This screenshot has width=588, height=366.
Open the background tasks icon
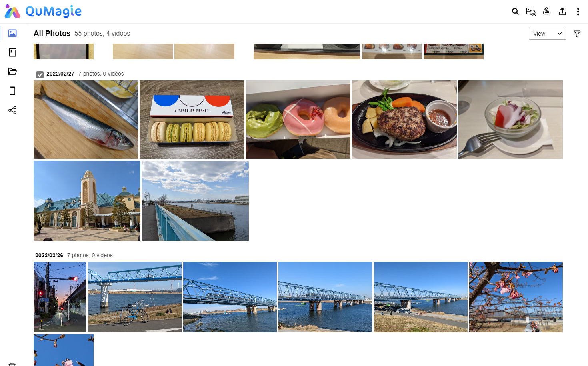(x=547, y=11)
